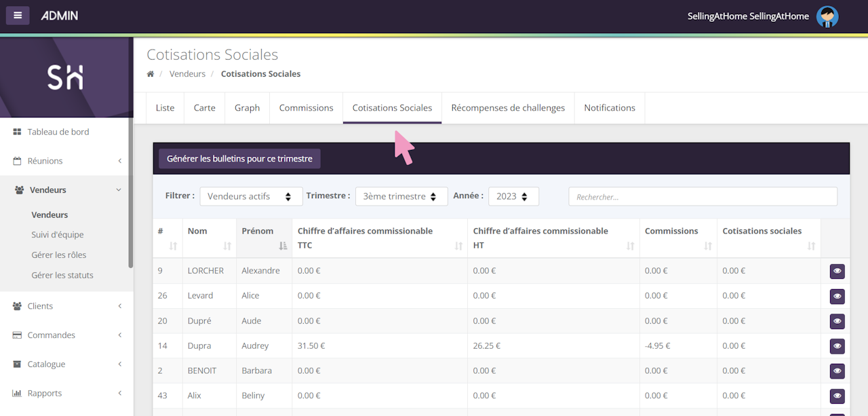Screen dimensions: 868x416
Task: Click the home icon in breadcrumb
Action: click(151, 74)
